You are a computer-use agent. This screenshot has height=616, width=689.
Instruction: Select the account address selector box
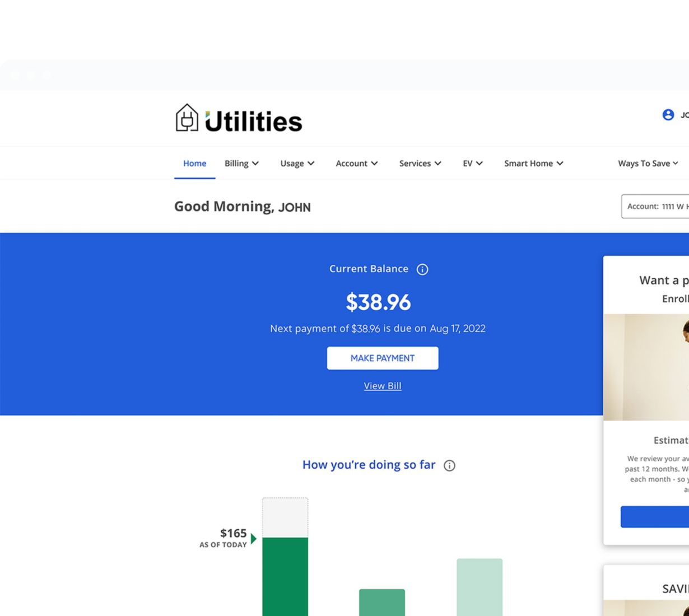655,207
